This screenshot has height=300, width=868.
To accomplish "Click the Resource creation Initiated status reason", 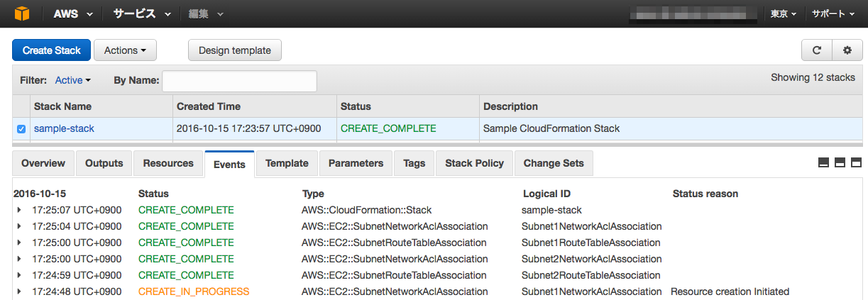I will [x=730, y=291].
